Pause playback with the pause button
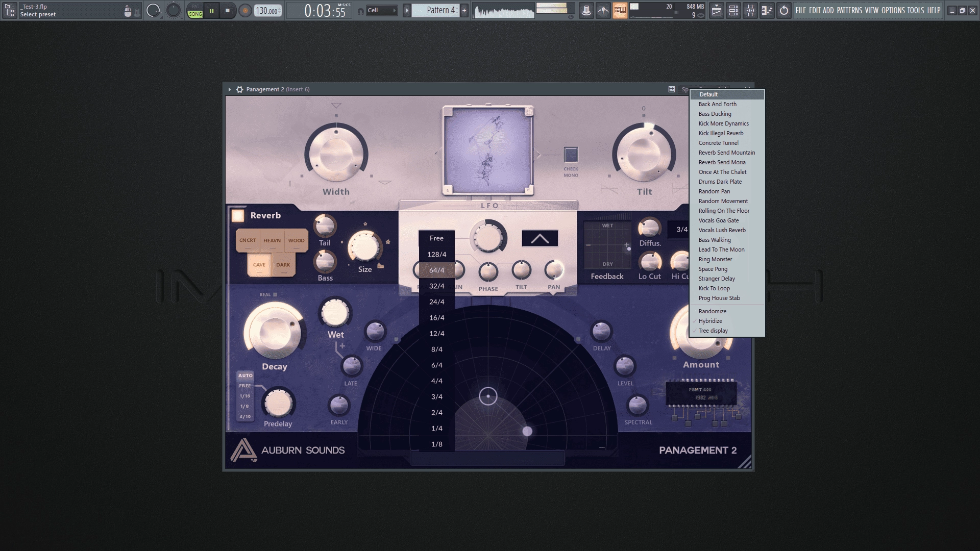The width and height of the screenshot is (980, 551). 211,10
